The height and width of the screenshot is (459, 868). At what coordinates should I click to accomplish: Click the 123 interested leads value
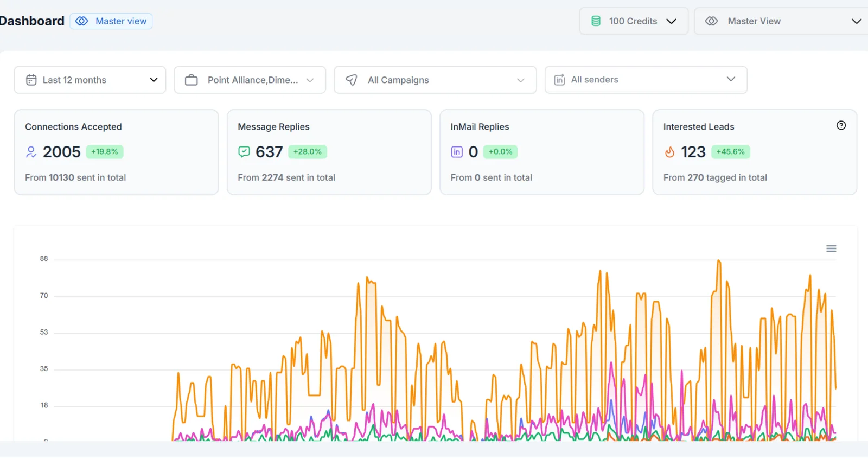693,152
